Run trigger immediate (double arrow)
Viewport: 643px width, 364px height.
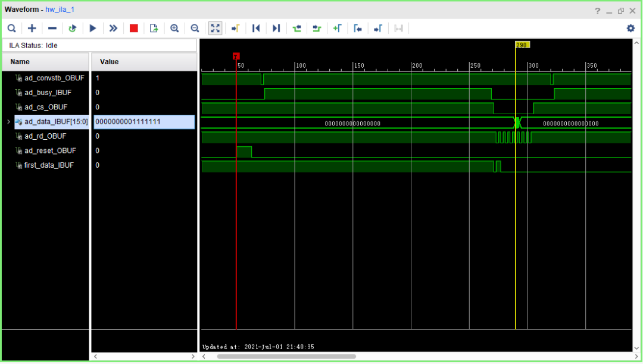[x=113, y=29]
